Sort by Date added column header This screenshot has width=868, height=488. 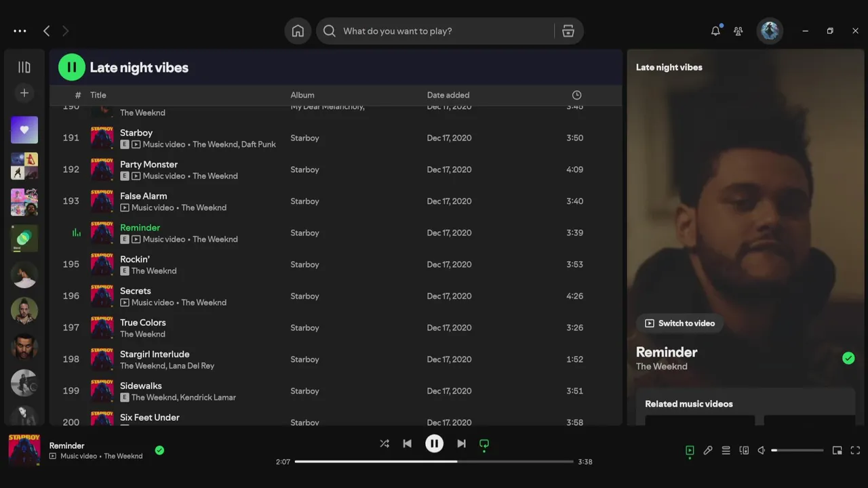point(448,95)
